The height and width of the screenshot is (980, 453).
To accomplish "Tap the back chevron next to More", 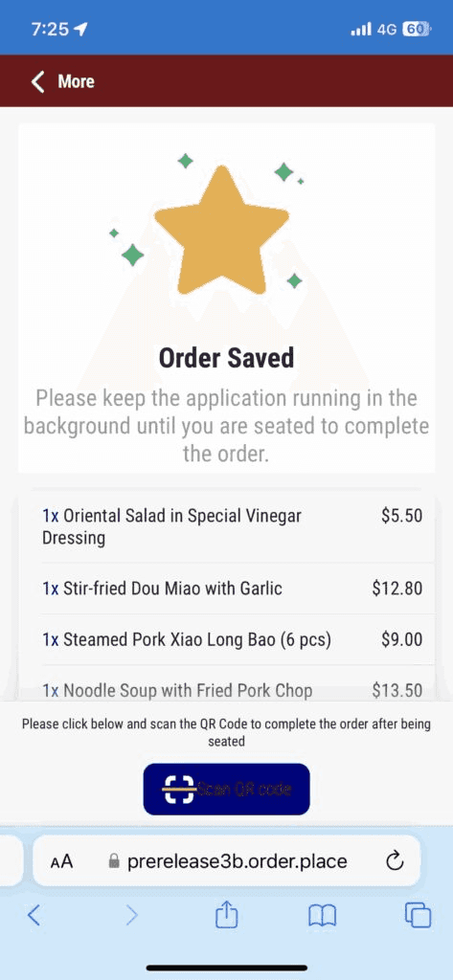I will click(37, 81).
